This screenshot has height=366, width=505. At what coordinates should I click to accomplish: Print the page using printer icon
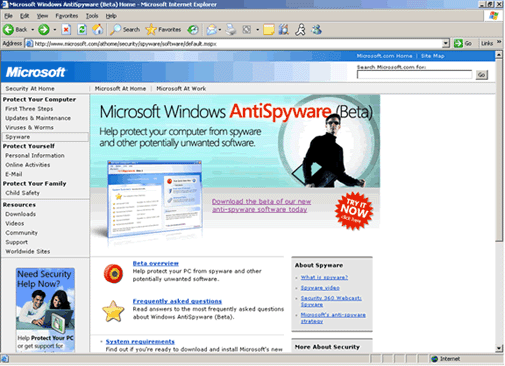click(x=231, y=30)
